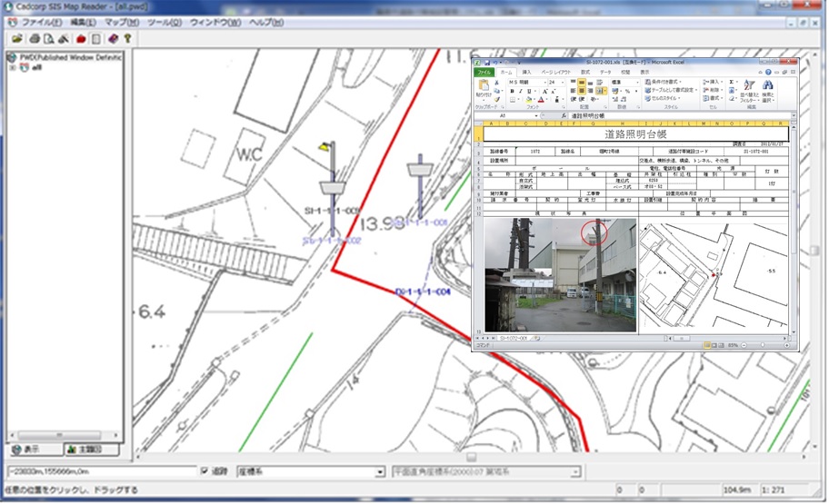Image resolution: width=829 pixels, height=504 pixels.
Task: Click the Cut scissors icon in Excel
Action: click(x=497, y=83)
